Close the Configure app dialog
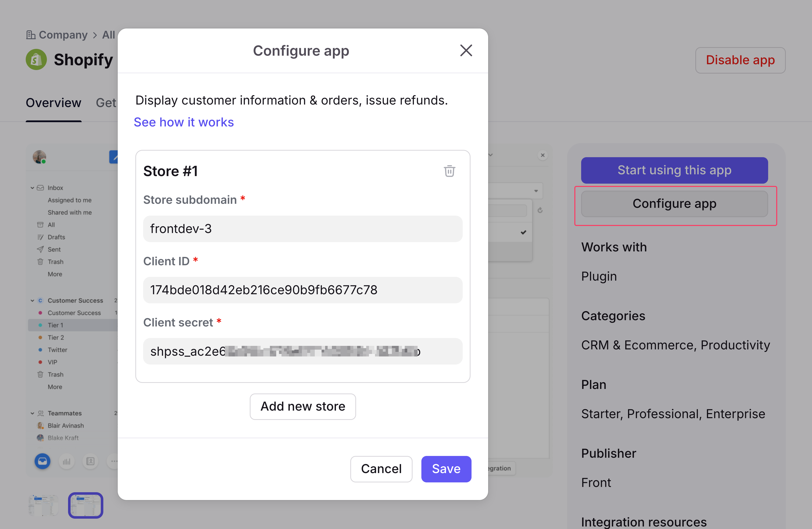The width and height of the screenshot is (812, 529). coord(466,50)
